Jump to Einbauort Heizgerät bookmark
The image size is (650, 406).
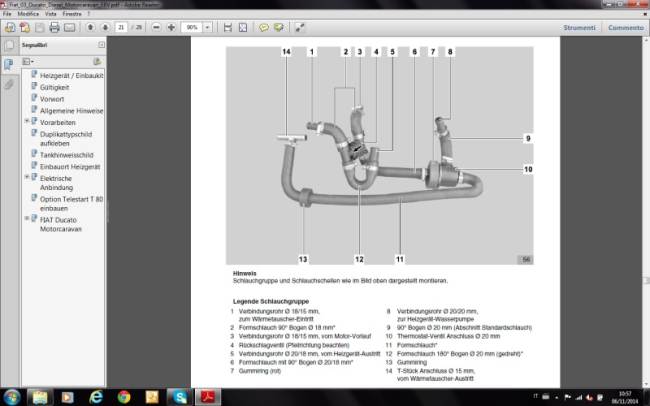pos(70,167)
